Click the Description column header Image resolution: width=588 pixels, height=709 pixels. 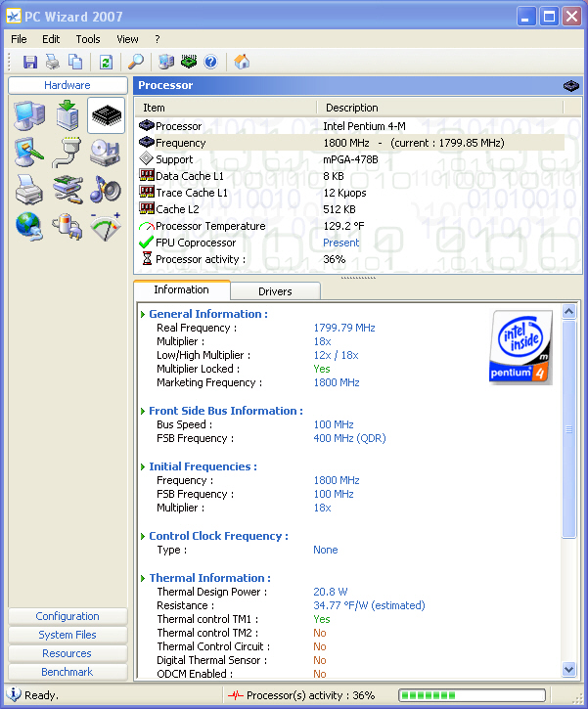tap(440, 108)
